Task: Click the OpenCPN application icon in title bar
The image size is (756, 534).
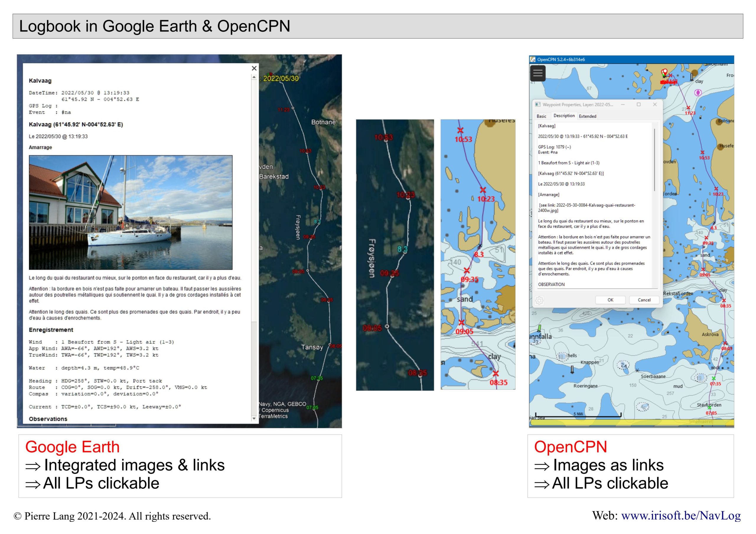Action: coord(533,60)
